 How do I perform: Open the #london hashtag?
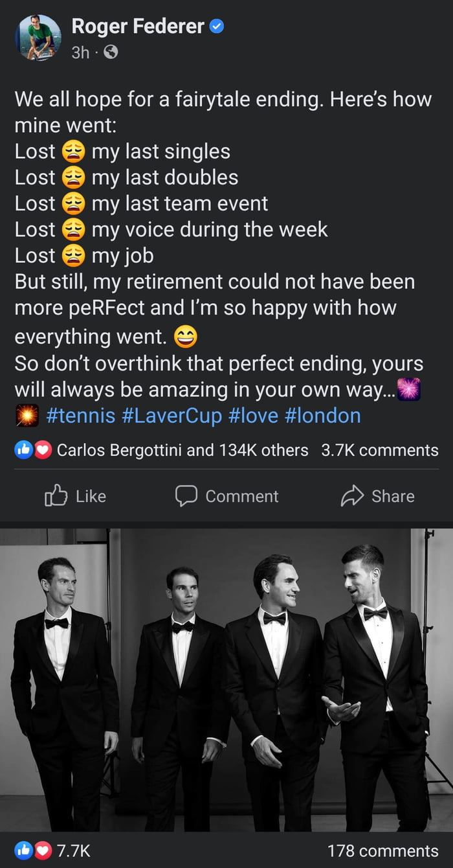tap(322, 415)
